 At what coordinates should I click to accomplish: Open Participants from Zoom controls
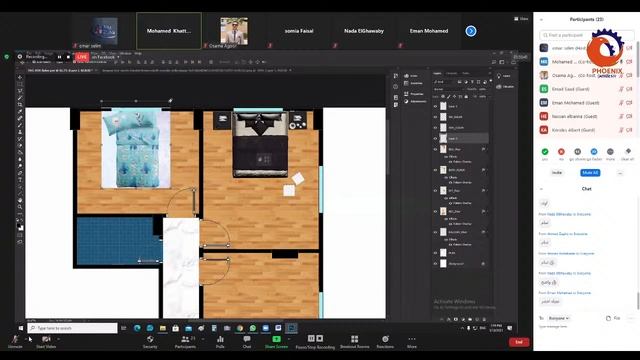point(185,342)
